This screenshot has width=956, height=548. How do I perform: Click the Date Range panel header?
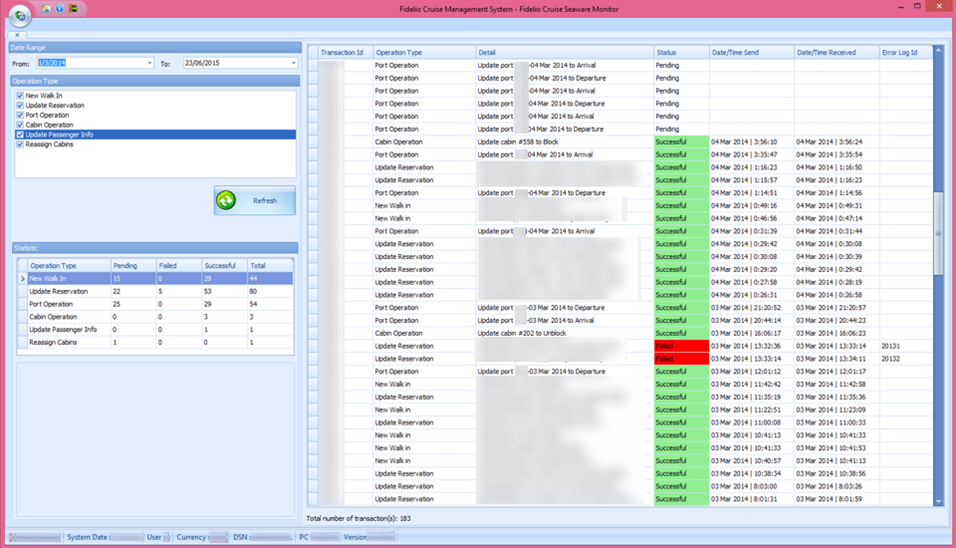point(155,48)
